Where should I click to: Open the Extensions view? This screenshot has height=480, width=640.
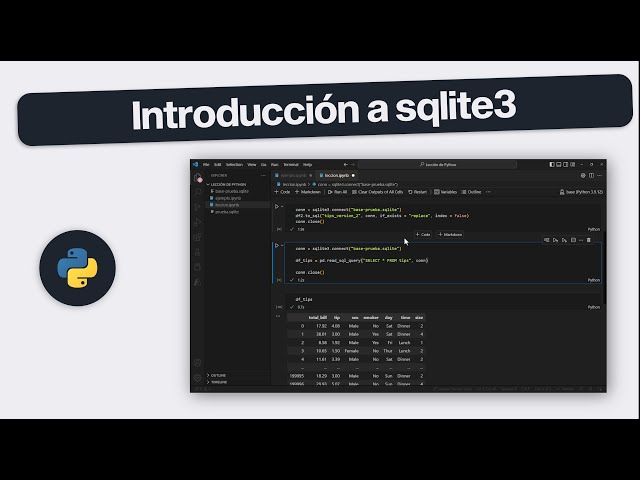[198, 237]
